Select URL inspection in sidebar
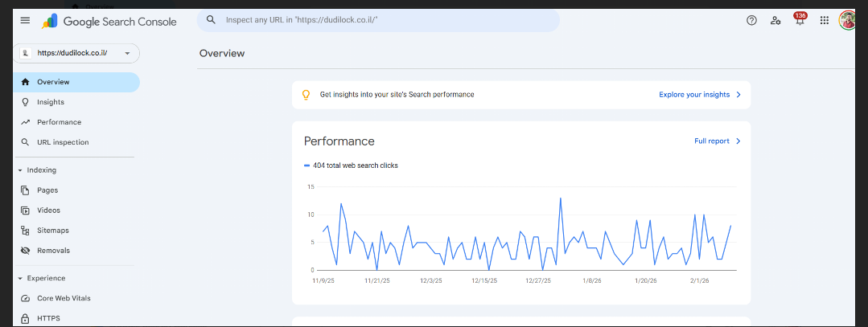868x327 pixels. (x=63, y=142)
